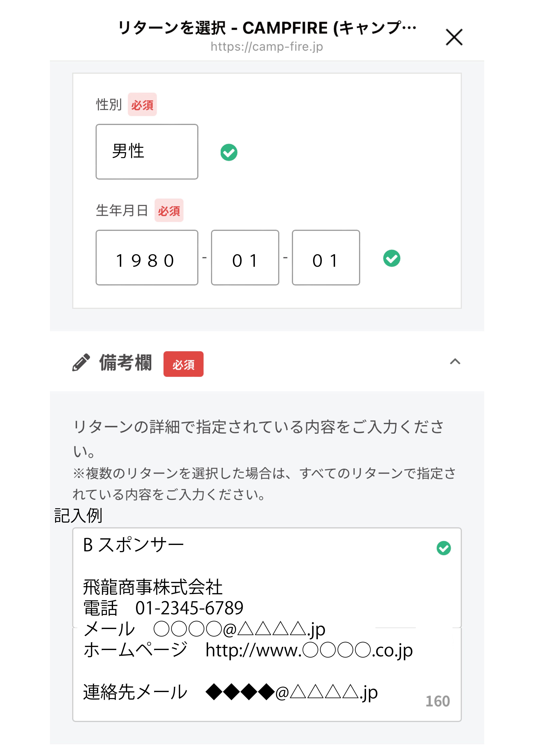Click the 160 character counter
534x756 pixels.
pyautogui.click(x=438, y=701)
